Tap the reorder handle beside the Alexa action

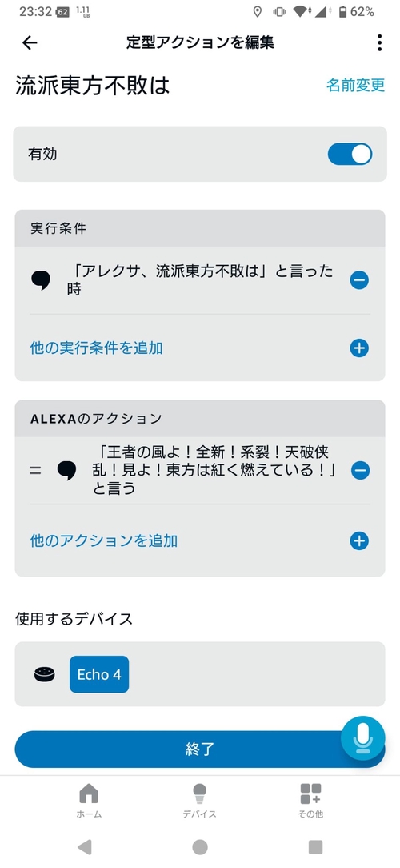click(35, 471)
